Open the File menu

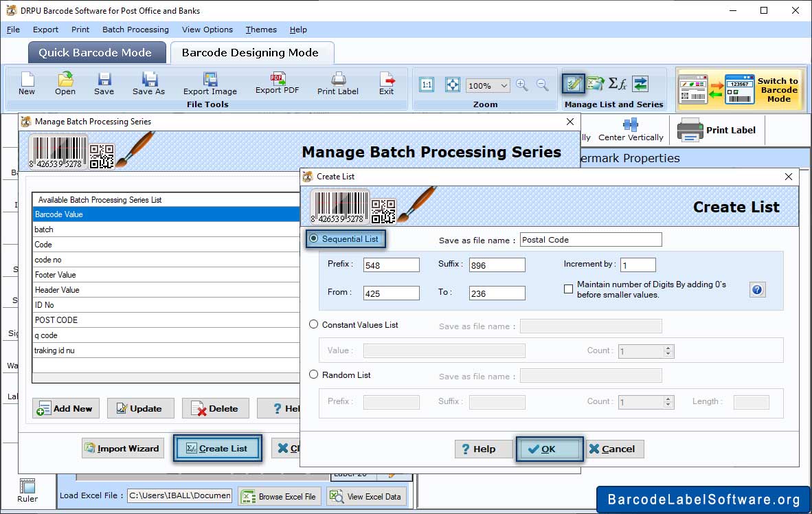click(13, 30)
